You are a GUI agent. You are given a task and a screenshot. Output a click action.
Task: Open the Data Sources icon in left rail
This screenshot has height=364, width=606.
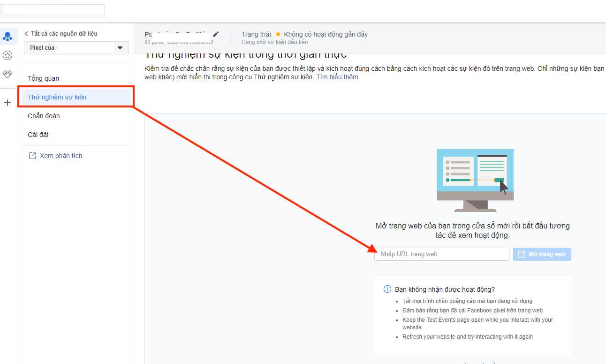click(8, 37)
